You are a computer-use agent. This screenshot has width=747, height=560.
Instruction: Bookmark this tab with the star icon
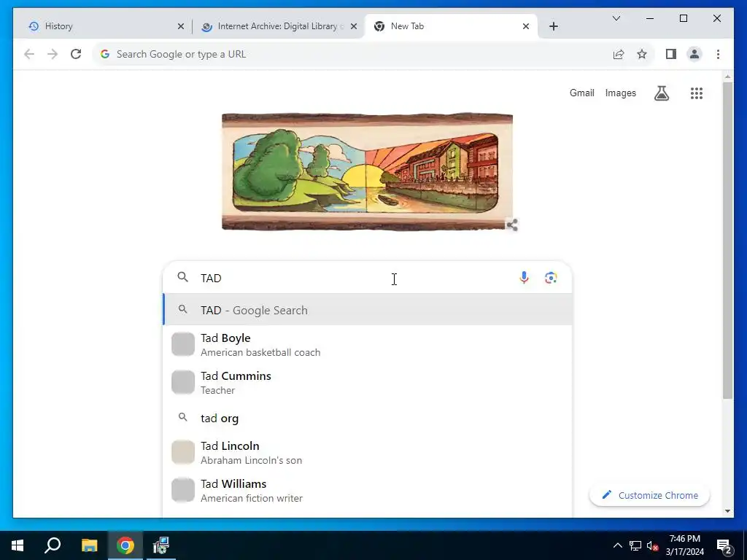point(642,54)
